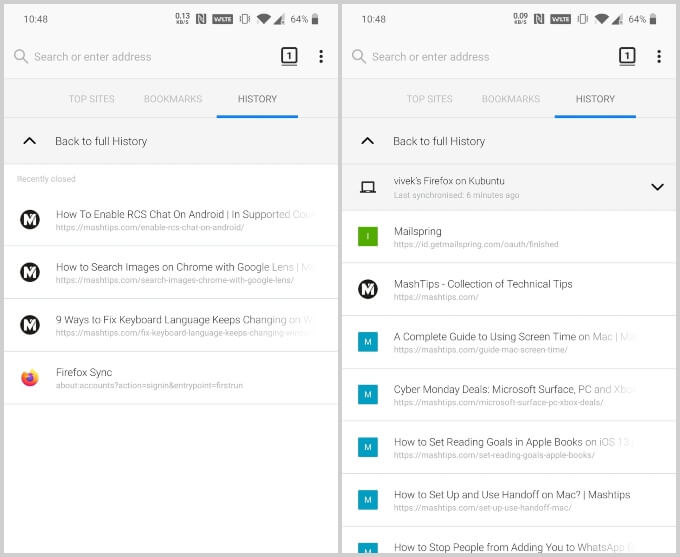Click blue M icon beside Screen Time guide

(368, 342)
